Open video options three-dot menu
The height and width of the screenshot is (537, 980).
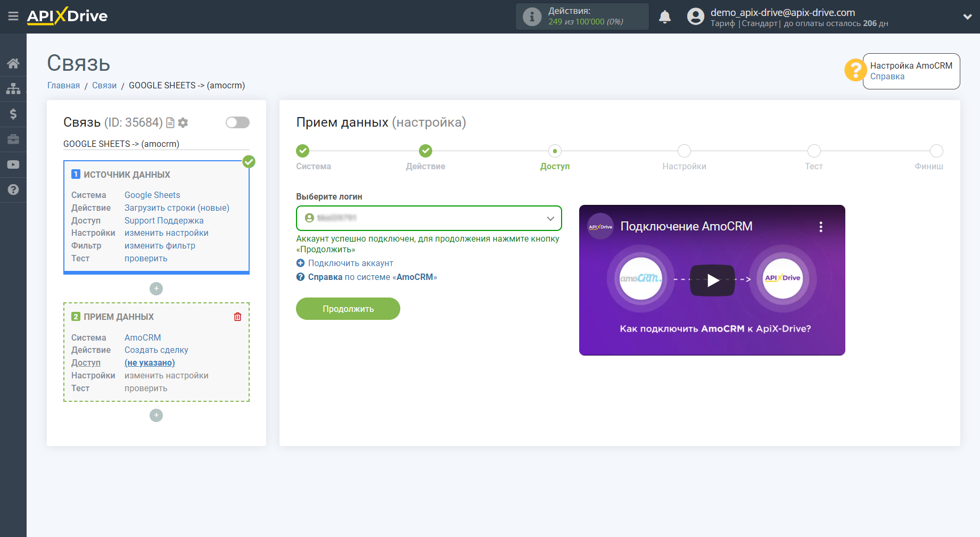[x=821, y=227]
